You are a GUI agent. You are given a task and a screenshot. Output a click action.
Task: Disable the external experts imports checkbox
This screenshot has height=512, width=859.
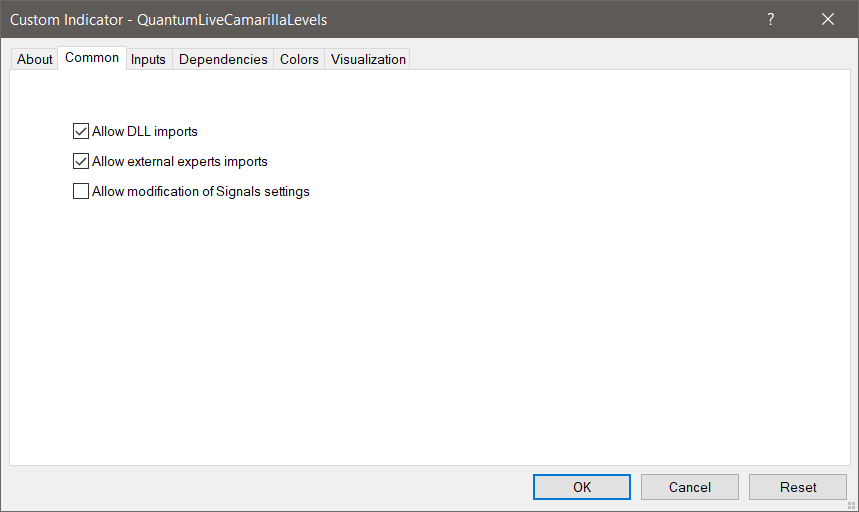pos(81,161)
